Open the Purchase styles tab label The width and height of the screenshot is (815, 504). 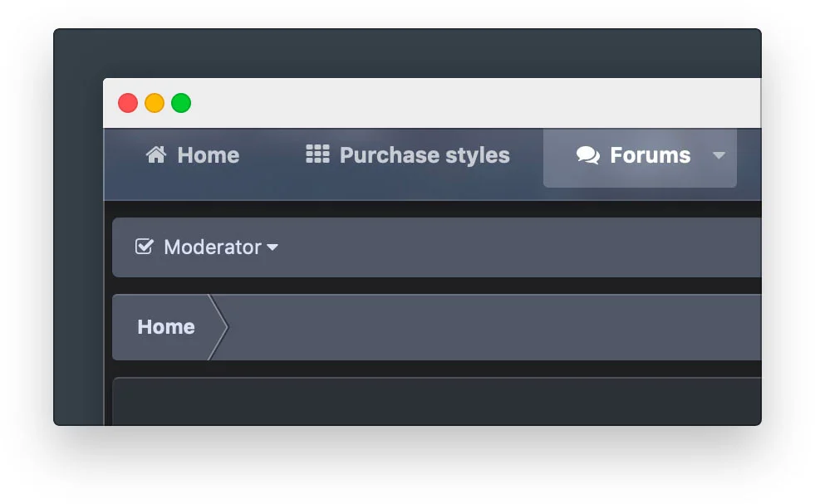pos(425,155)
